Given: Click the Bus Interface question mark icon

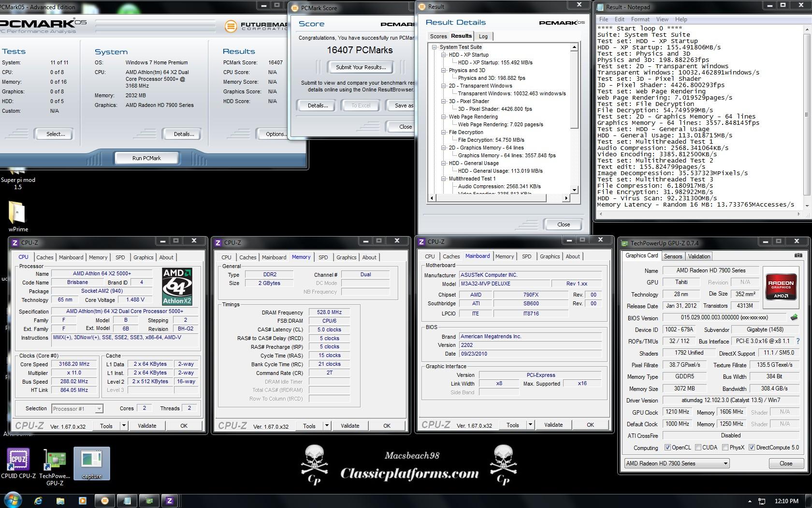Looking at the screenshot, I should pyautogui.click(x=798, y=341).
